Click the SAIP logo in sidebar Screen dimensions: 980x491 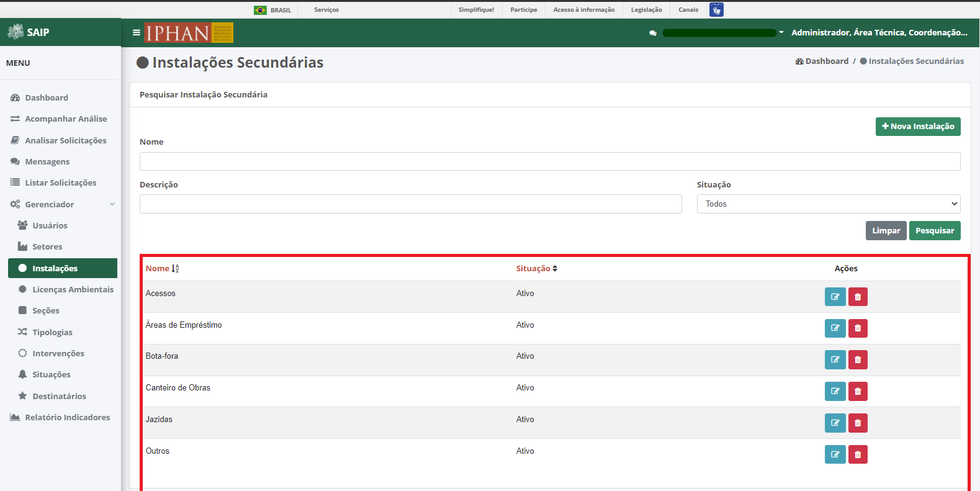[28, 32]
